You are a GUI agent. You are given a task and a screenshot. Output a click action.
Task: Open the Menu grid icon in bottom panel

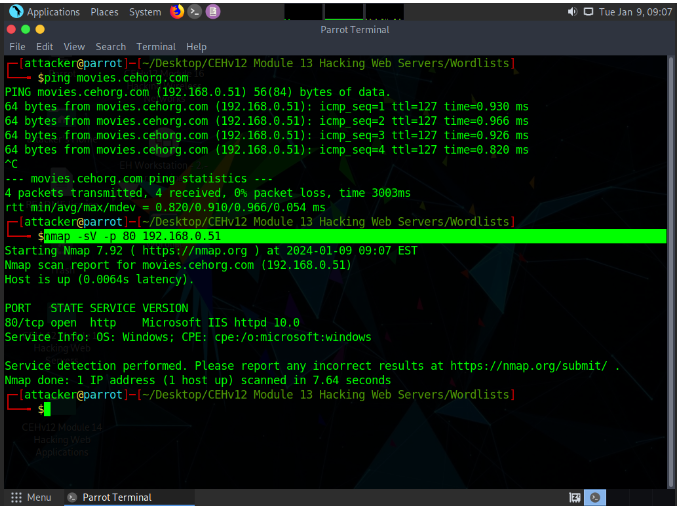point(16,497)
